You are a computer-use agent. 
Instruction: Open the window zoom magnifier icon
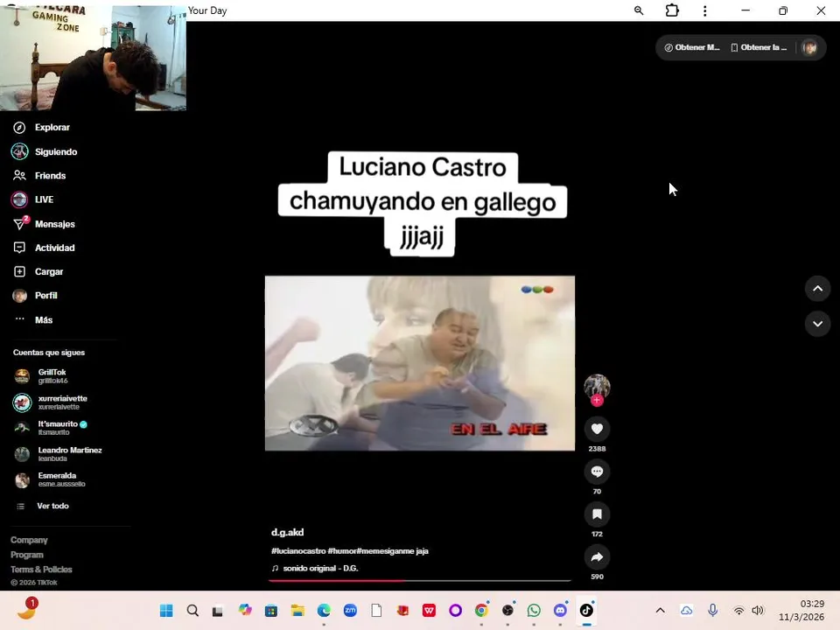(639, 10)
